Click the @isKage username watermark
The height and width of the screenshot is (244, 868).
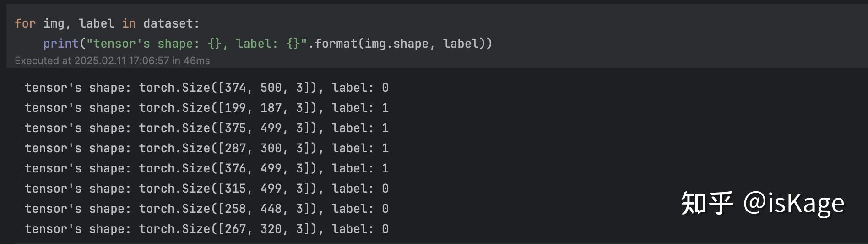point(794,203)
